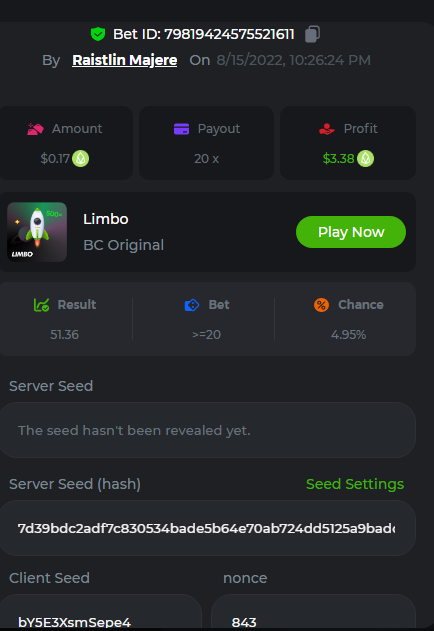Open the Raistlin Majere profile link

pos(124,60)
